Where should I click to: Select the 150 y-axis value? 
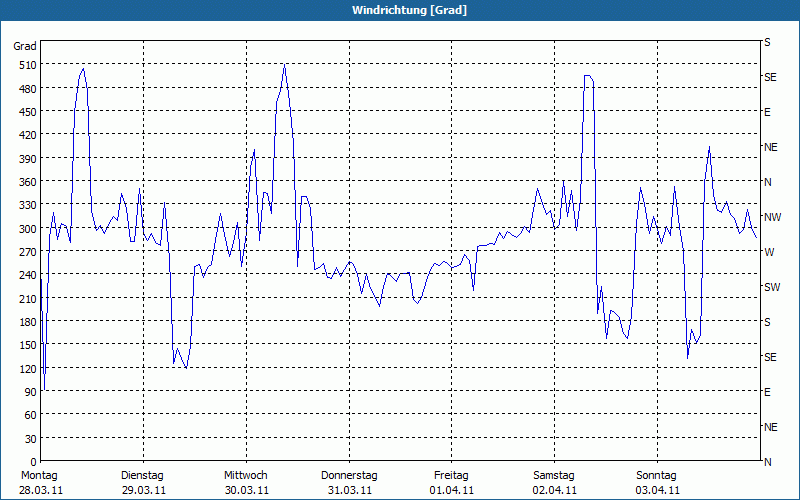point(28,345)
